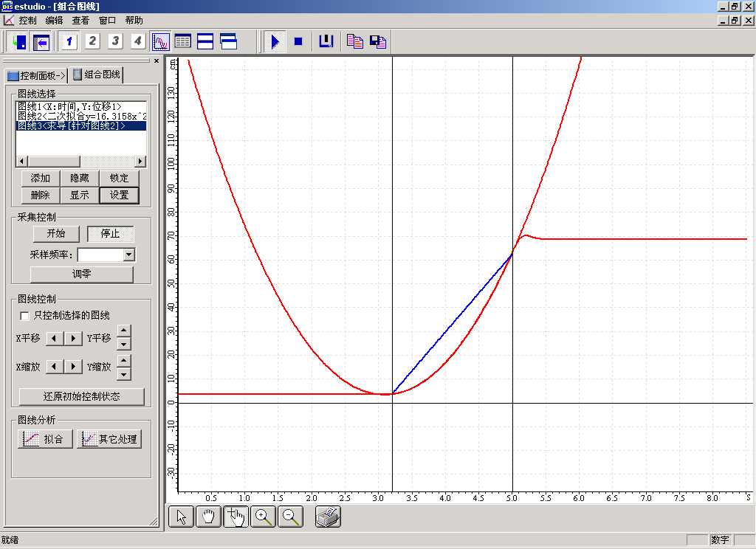The image size is (756, 549).
Task: Print the graph with printer icon
Action: [328, 517]
